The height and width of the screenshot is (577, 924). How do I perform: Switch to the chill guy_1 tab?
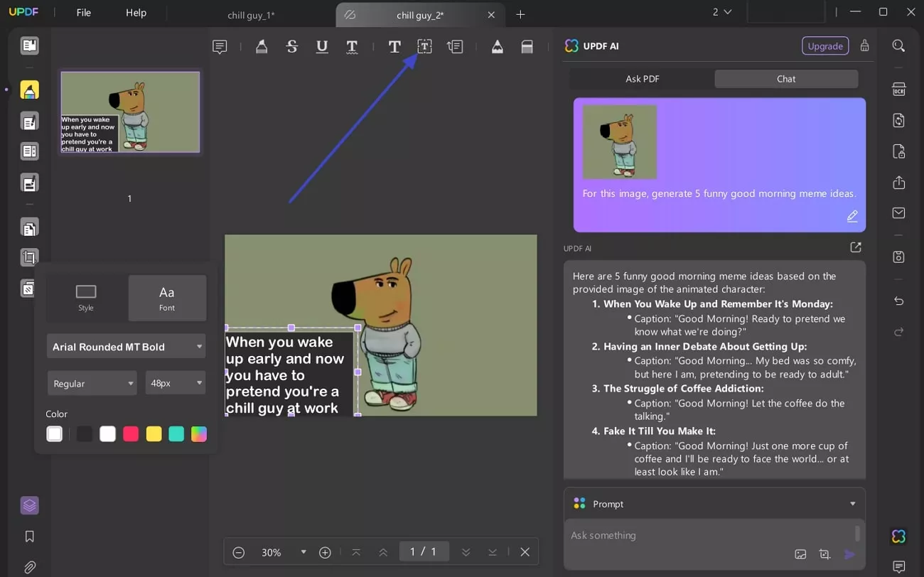pyautogui.click(x=252, y=15)
